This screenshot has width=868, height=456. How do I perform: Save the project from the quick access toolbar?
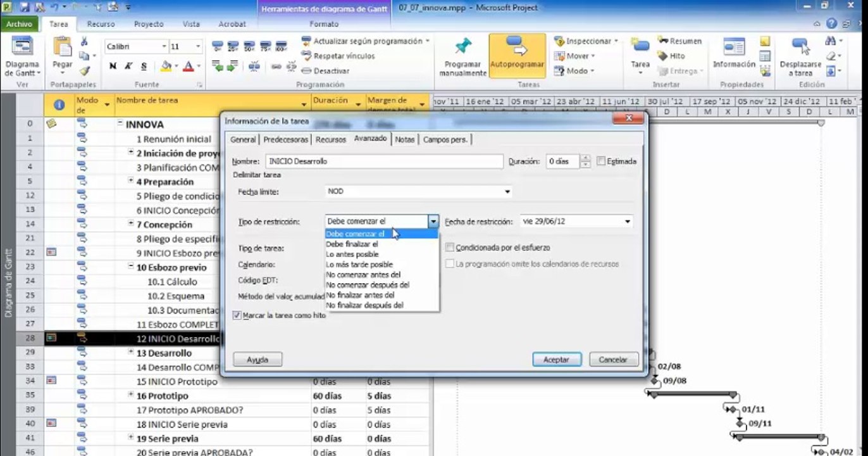pyautogui.click(x=25, y=8)
